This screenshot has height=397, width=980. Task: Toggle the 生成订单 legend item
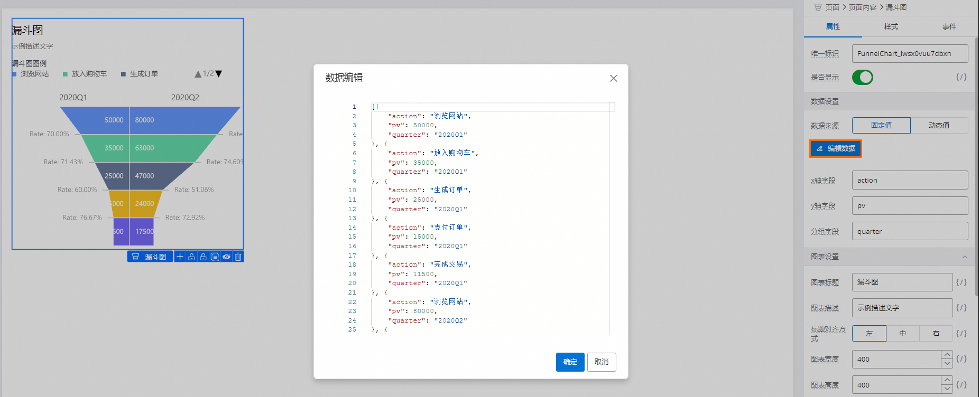tap(140, 74)
